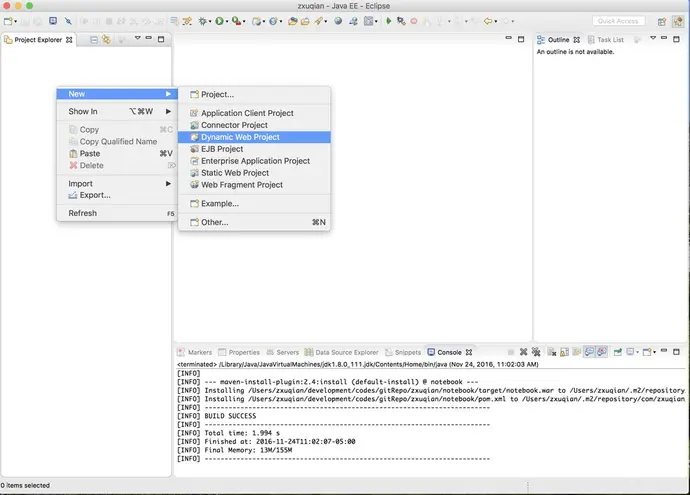Open the Snippets tab
The width and height of the screenshot is (690, 495).
click(x=403, y=352)
